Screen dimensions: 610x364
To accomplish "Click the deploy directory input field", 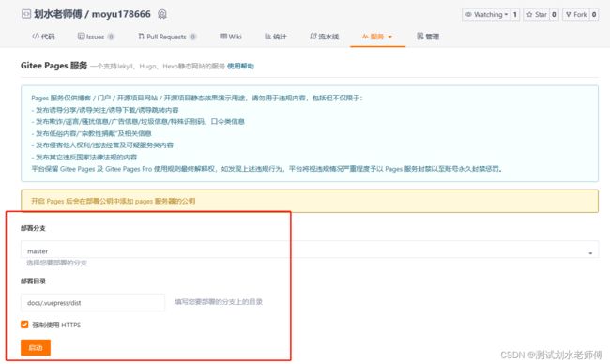I will click(93, 303).
